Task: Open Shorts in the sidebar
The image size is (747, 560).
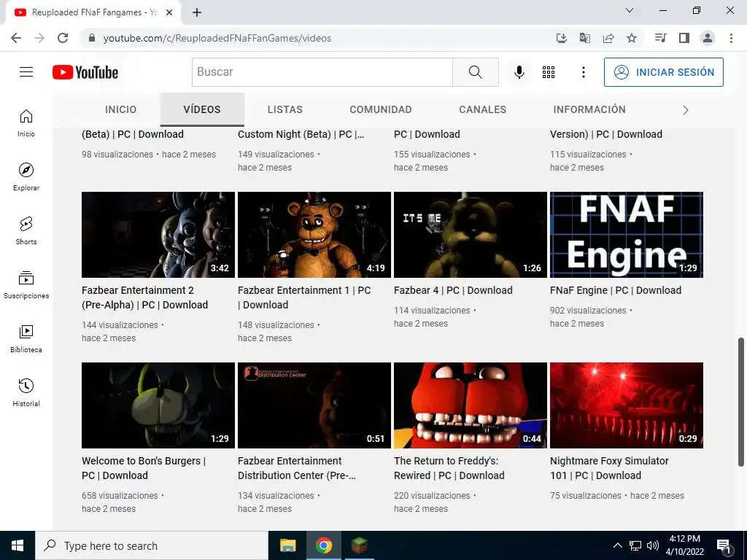Action: click(26, 230)
